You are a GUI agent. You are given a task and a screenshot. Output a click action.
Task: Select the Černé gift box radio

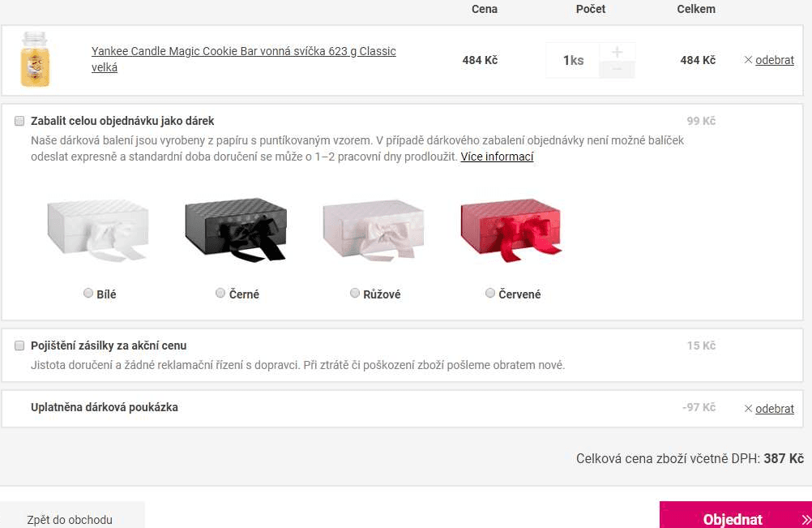(x=220, y=294)
